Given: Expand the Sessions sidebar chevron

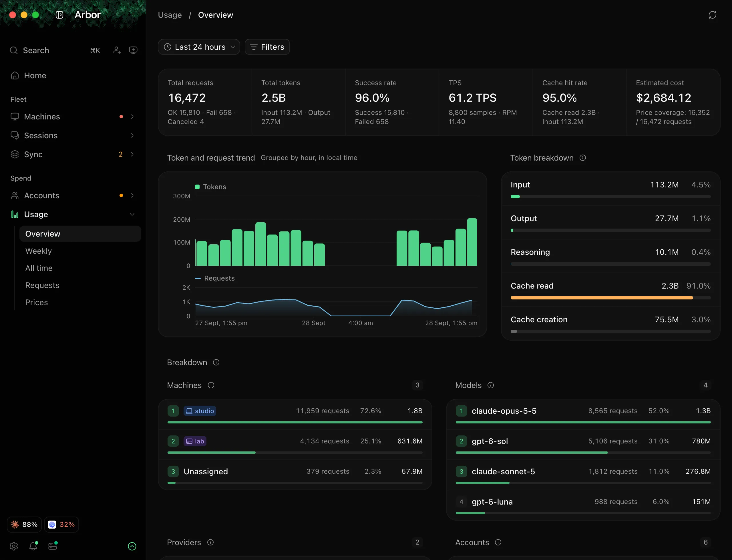Looking at the screenshot, I should (x=132, y=136).
